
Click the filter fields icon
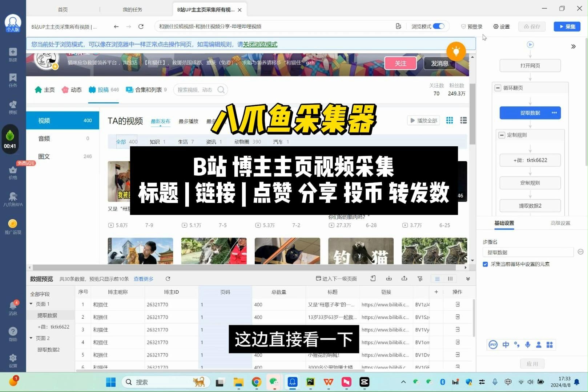click(x=420, y=278)
